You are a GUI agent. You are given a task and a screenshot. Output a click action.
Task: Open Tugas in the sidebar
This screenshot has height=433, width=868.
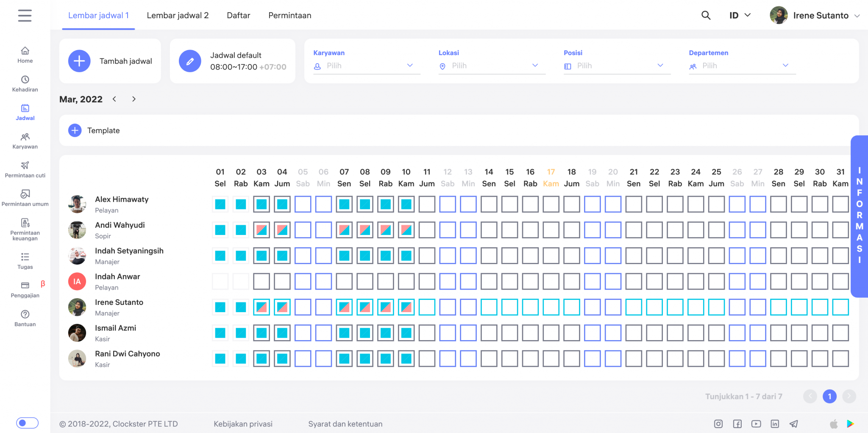point(25,261)
